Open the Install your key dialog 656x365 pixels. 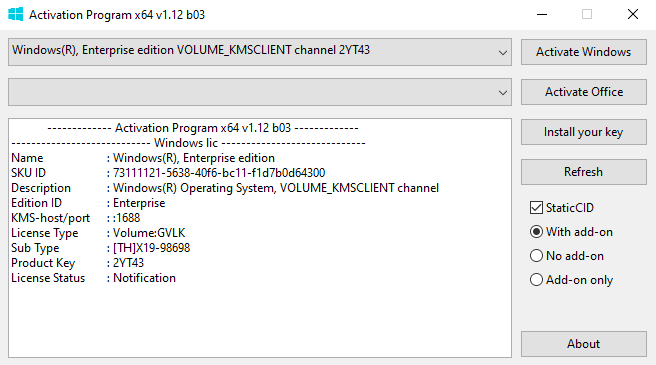point(584,132)
